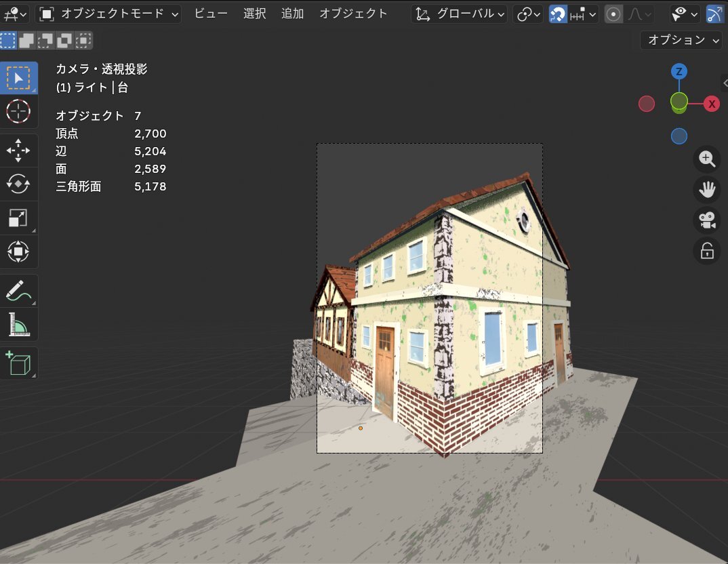The height and width of the screenshot is (564, 728).
Task: Toggle camera view with the camera icon
Action: [x=707, y=220]
